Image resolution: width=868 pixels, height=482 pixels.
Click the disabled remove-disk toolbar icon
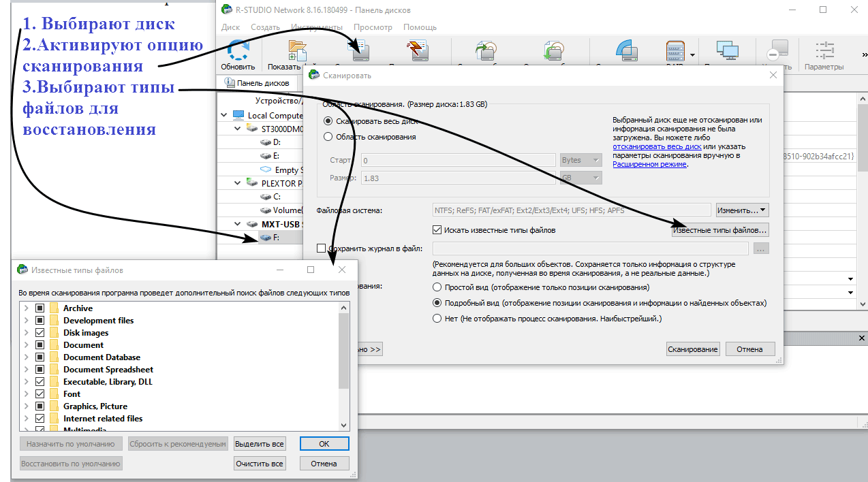tap(777, 50)
